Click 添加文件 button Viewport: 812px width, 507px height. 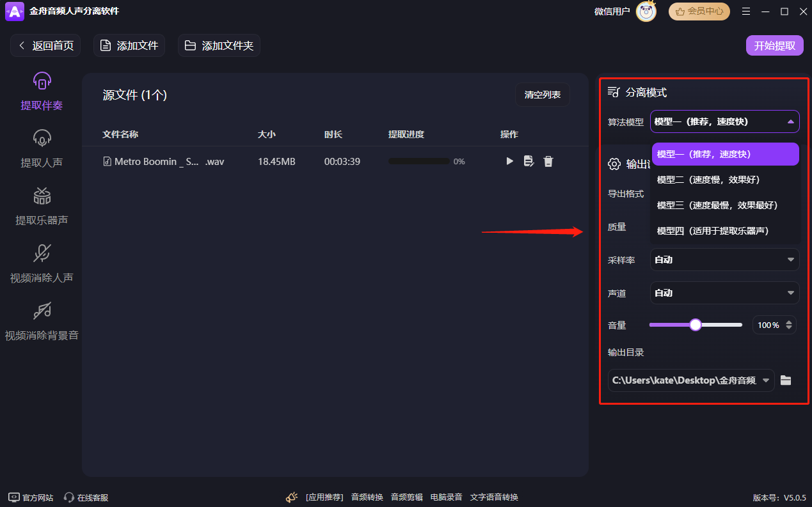(129, 45)
